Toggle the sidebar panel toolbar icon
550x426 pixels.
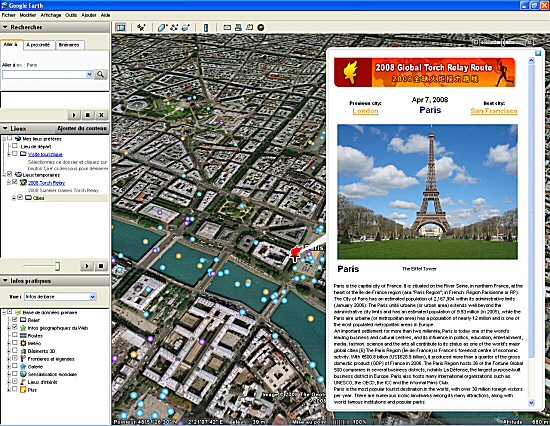(121, 27)
